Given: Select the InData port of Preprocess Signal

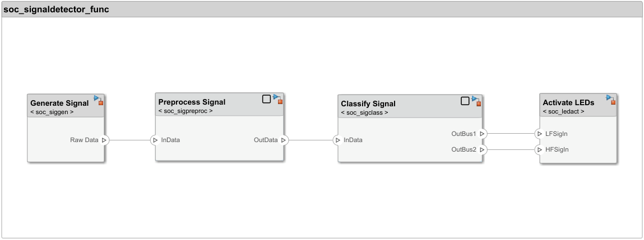Looking at the screenshot, I should pos(155,140).
